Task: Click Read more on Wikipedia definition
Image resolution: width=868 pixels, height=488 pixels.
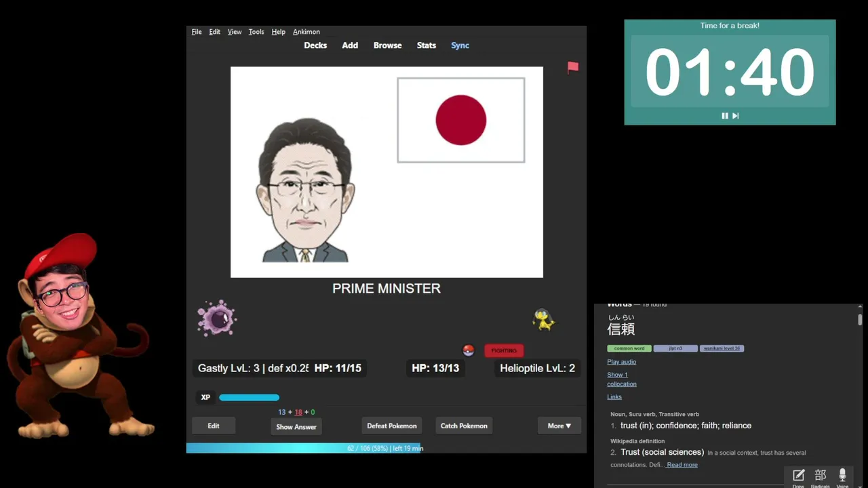Action: 682,465
